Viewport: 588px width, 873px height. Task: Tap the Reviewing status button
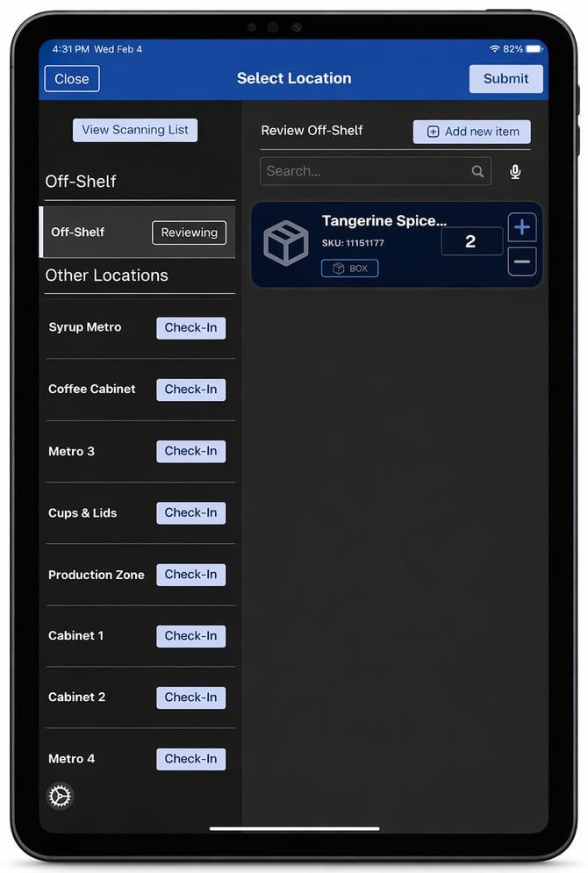pyautogui.click(x=190, y=233)
